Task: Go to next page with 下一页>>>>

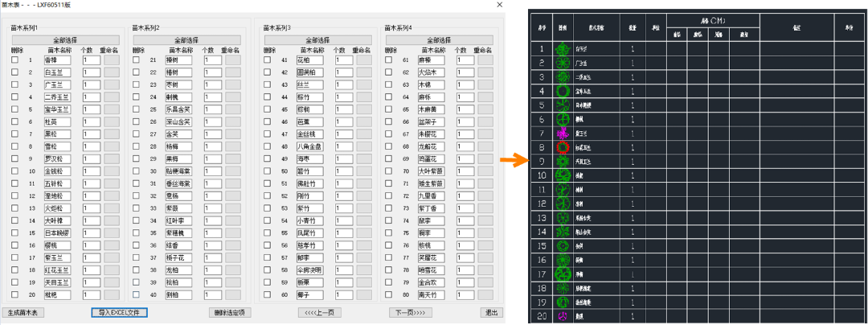Action: 411,313
